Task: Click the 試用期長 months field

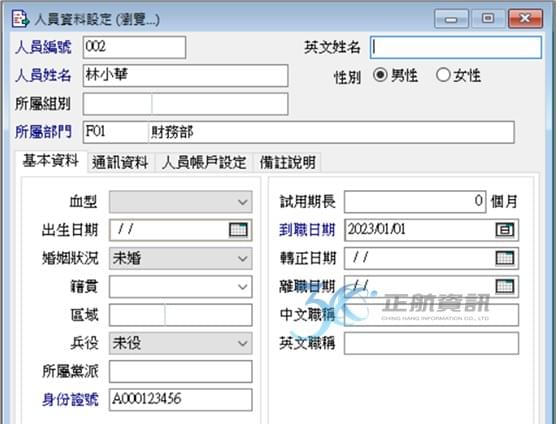Action: [x=415, y=202]
